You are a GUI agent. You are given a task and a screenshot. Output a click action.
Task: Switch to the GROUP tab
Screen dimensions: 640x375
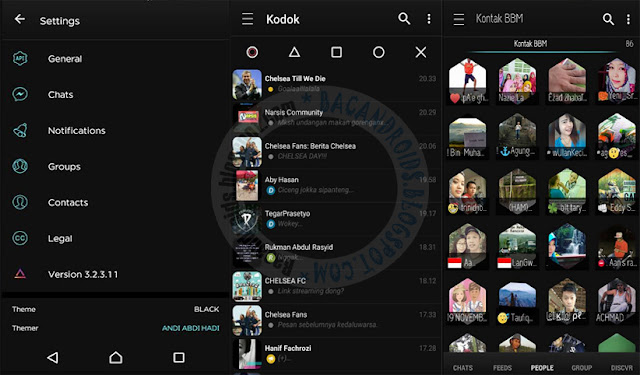pos(582,368)
